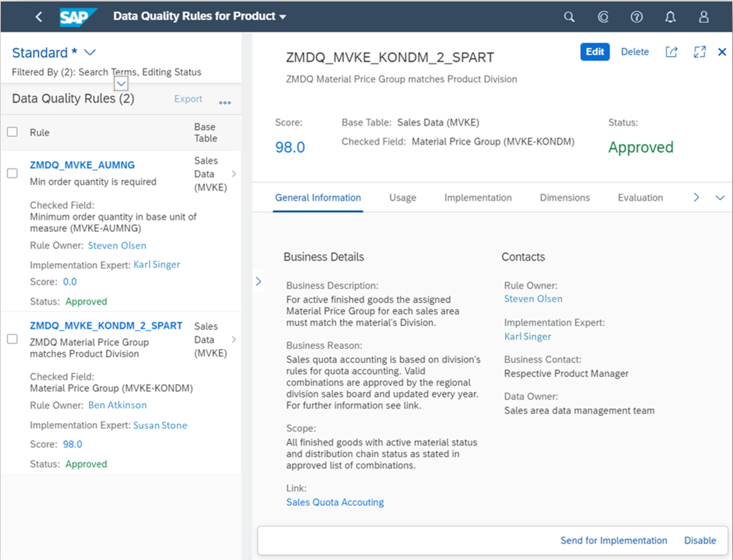Switch to the Implementation tab
Image resolution: width=733 pixels, height=560 pixels.
478,198
